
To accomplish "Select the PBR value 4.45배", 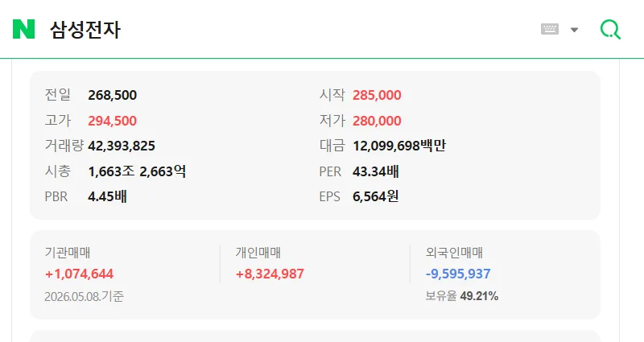I will [x=107, y=196].
